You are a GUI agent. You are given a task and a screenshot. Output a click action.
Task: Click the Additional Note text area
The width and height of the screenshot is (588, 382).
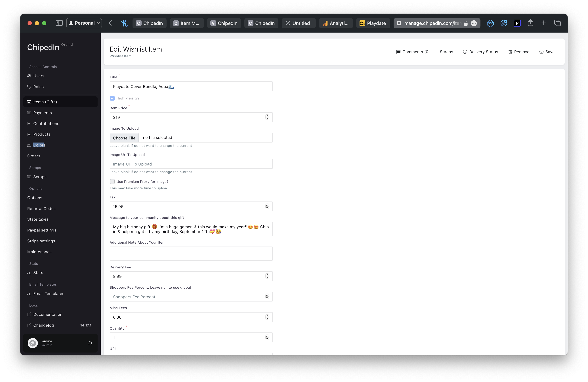tap(191, 253)
